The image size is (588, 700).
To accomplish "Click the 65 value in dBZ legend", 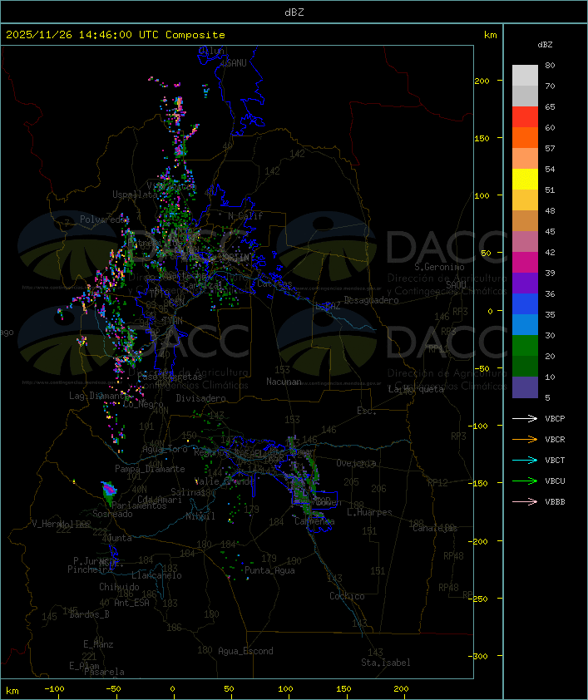I will pos(550,106).
